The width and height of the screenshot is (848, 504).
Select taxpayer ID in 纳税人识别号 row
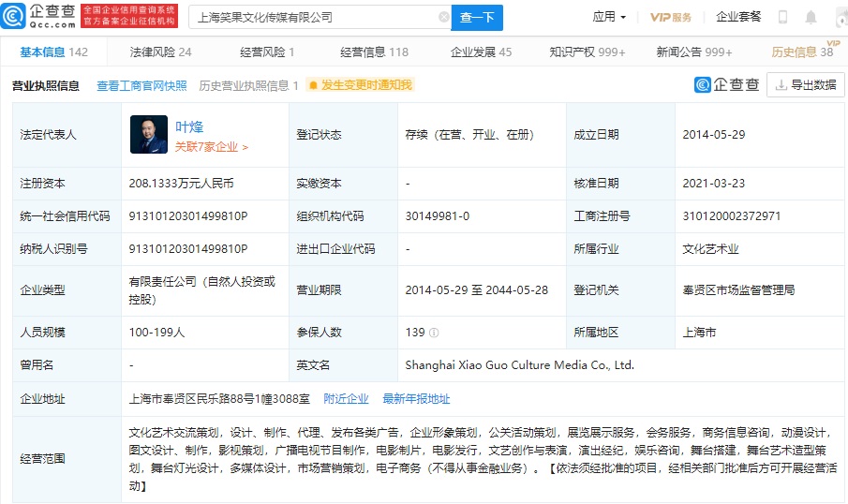(x=188, y=249)
